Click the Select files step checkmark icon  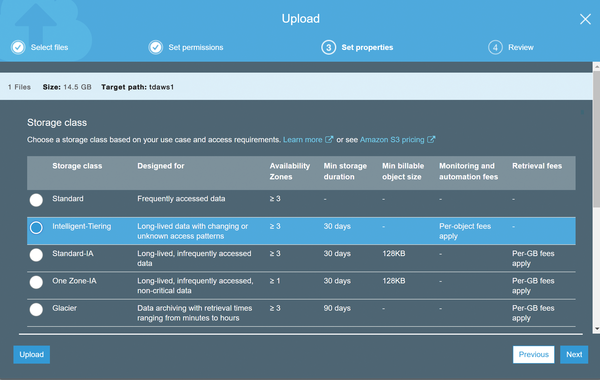[18, 47]
